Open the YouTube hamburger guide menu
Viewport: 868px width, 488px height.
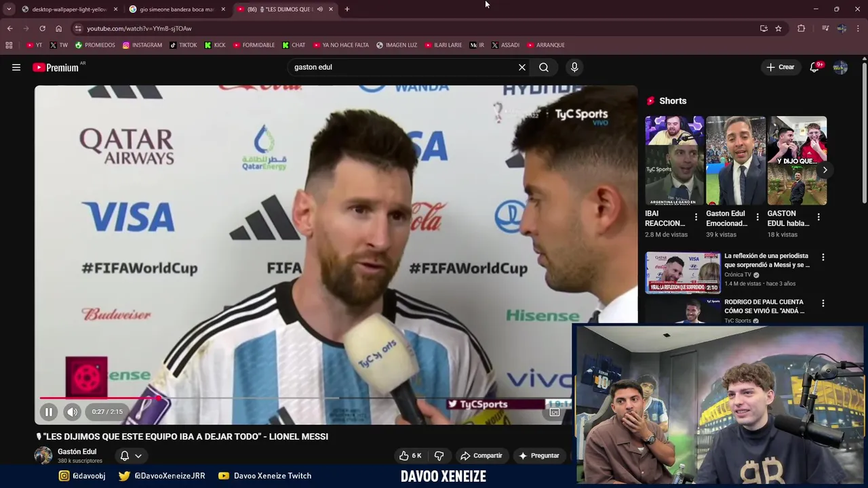[x=16, y=67]
